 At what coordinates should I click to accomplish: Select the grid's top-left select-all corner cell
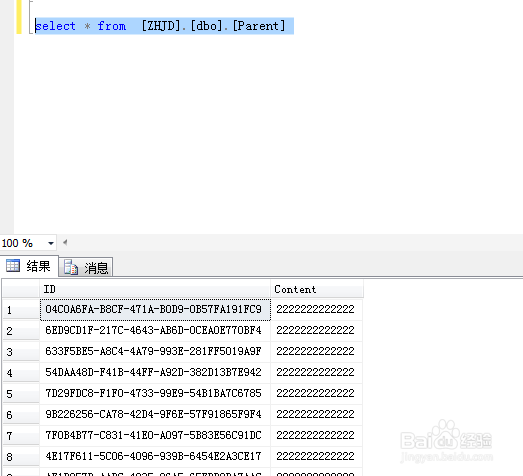coord(21,289)
